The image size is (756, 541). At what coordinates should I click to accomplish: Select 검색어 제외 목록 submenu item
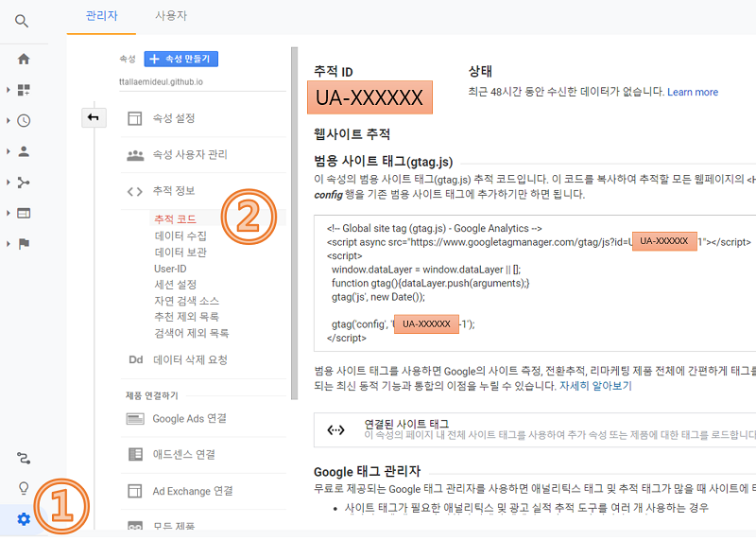click(x=192, y=333)
